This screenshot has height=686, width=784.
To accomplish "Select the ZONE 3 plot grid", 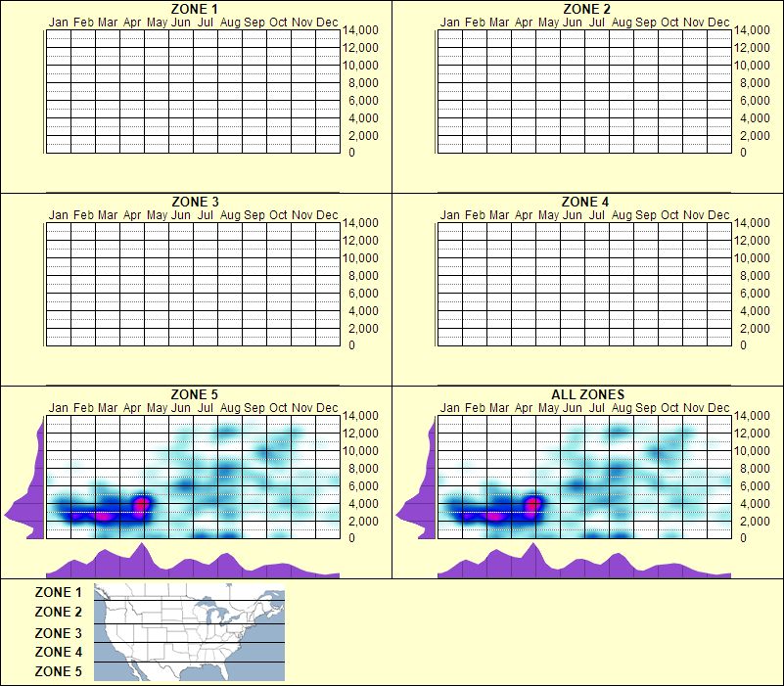I will (191, 284).
